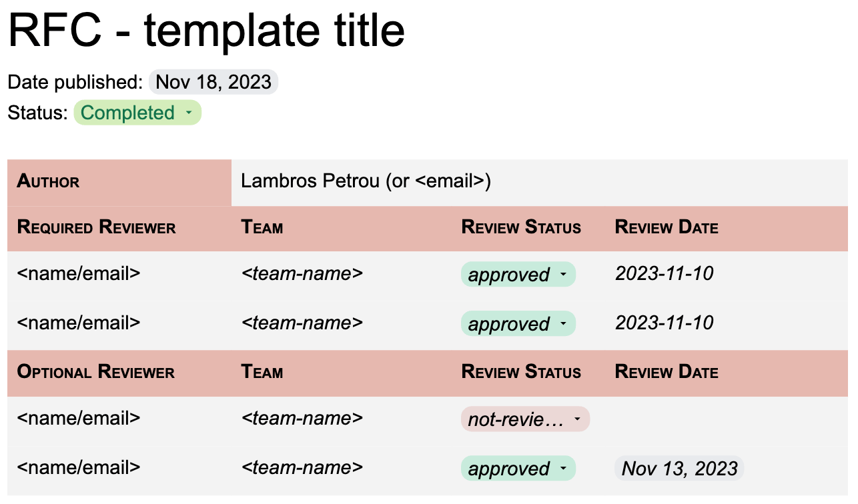
Task: Click the first team-name placeholder
Action: [302, 273]
